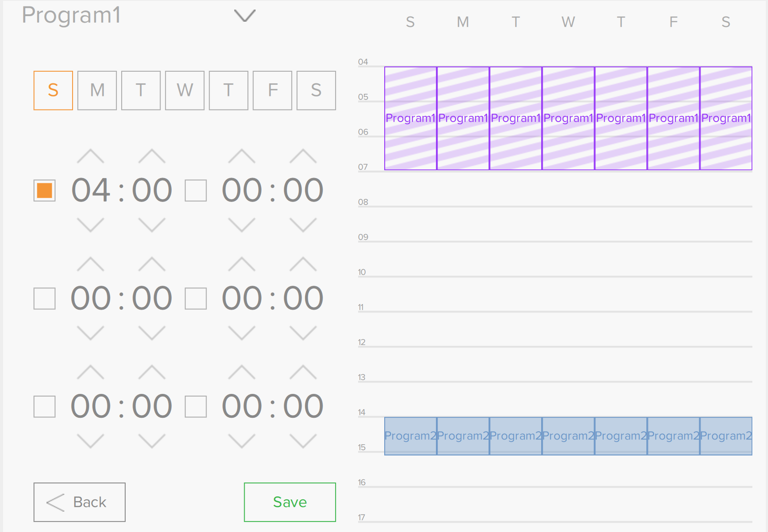Uncheck the orange 04:00 start checkbox
The height and width of the screenshot is (532, 768).
44,191
